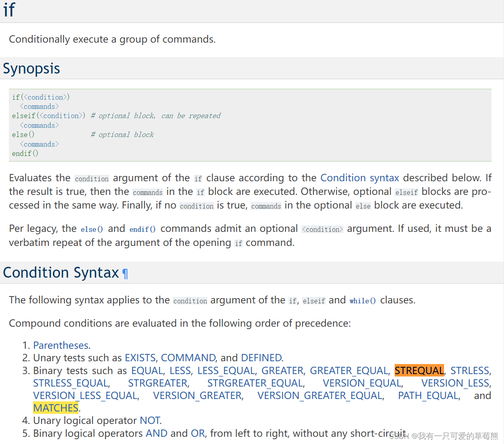Follow the DEFINED link
Image resolution: width=504 pixels, height=444 pixels.
point(261,358)
